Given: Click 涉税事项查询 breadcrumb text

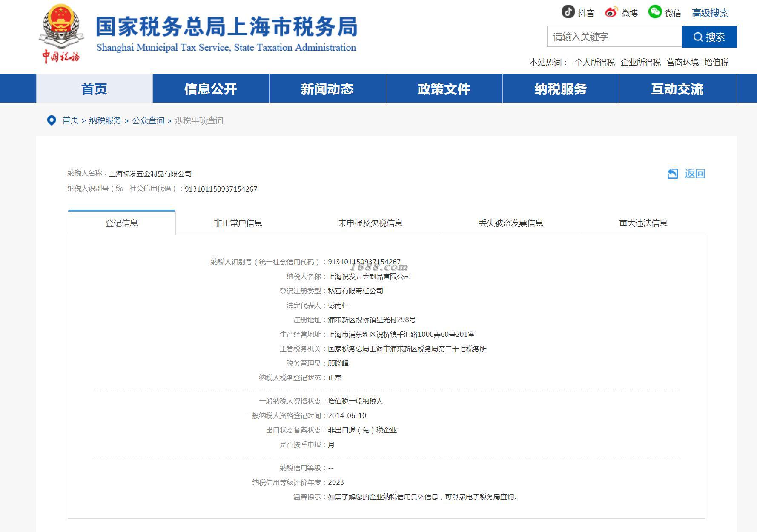Looking at the screenshot, I should coord(199,120).
